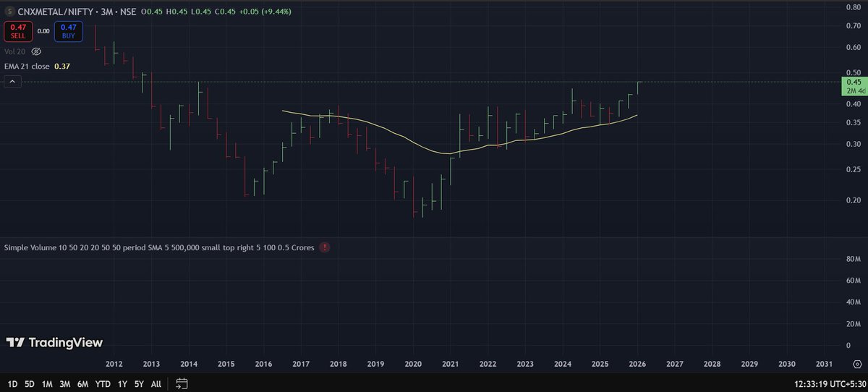
Task: Set chart range to 1M
Action: [47, 383]
